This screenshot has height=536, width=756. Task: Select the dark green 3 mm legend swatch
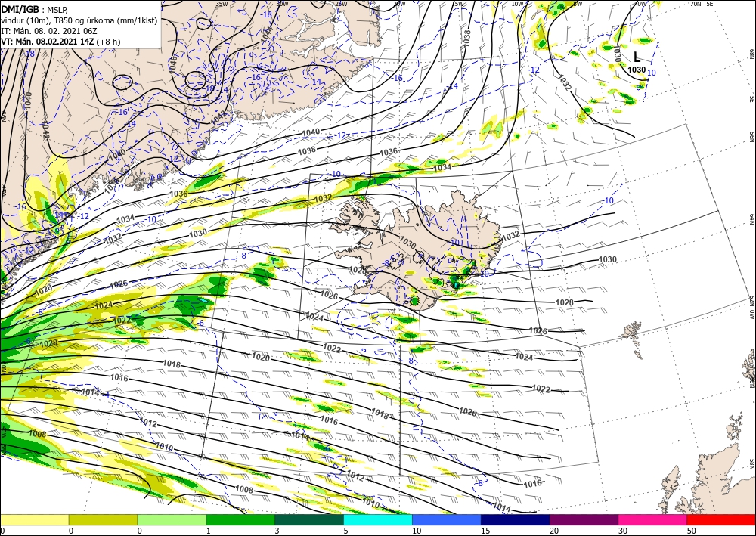tap(309, 519)
